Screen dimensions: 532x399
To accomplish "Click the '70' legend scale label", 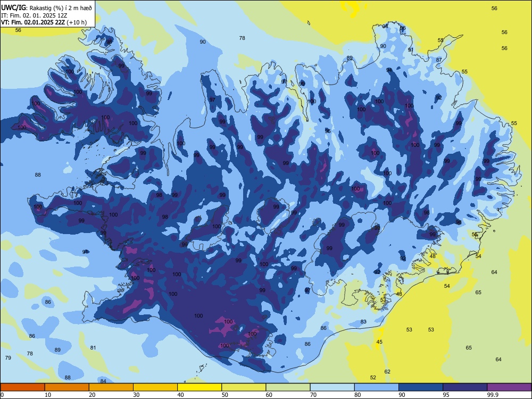I will click(x=313, y=395).
